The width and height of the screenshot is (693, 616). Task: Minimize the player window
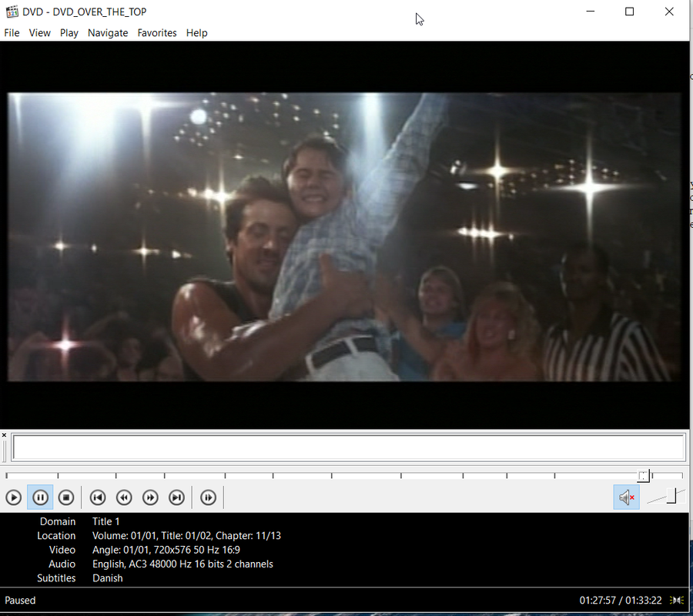click(x=590, y=12)
